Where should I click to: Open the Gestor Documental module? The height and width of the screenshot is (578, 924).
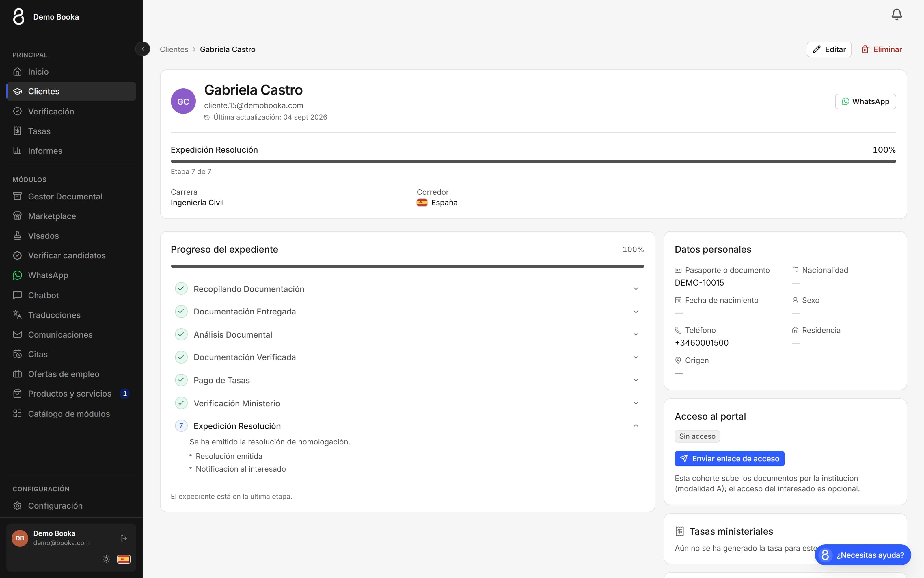71,197
